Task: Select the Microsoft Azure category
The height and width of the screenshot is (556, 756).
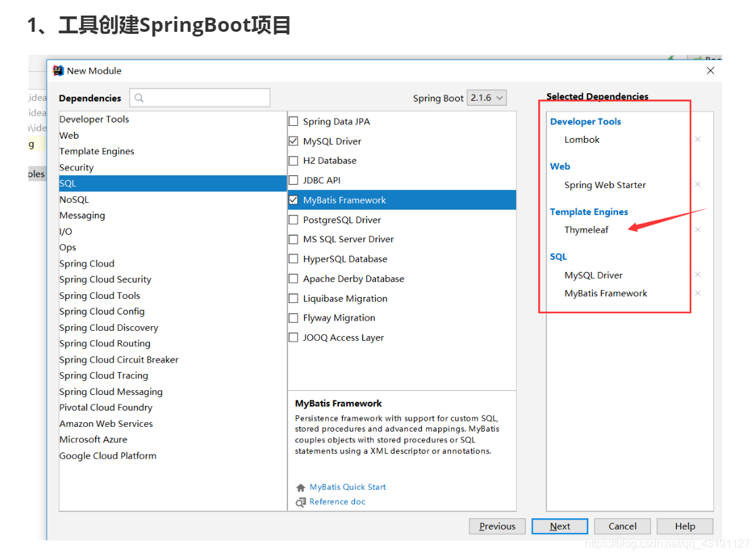Action: pos(172,439)
